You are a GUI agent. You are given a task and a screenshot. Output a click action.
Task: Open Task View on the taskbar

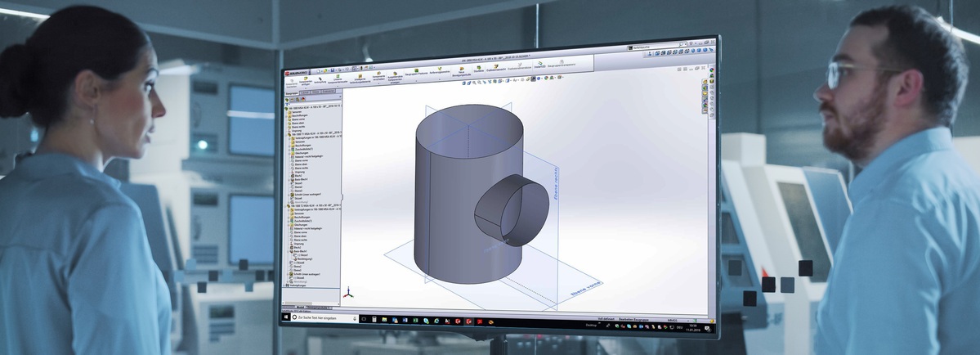pyautogui.click(x=364, y=319)
